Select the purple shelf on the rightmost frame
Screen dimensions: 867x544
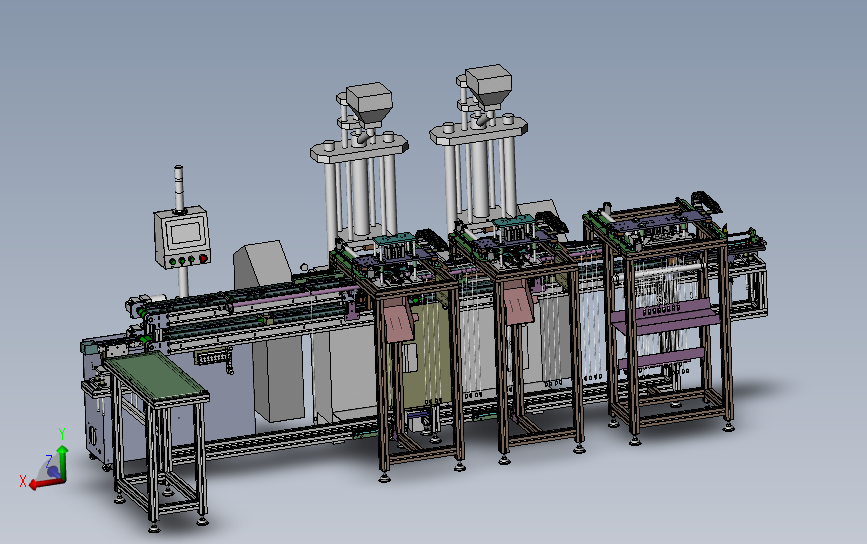(667, 317)
